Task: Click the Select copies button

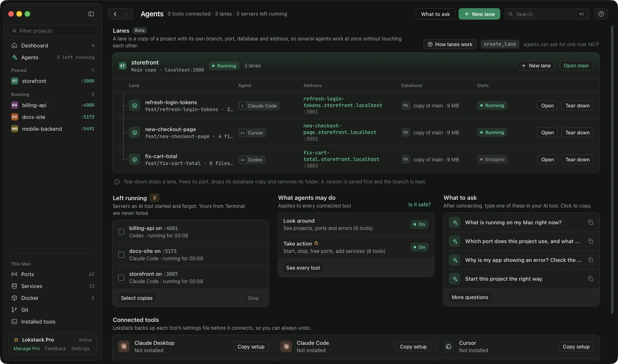Action: coord(137,298)
